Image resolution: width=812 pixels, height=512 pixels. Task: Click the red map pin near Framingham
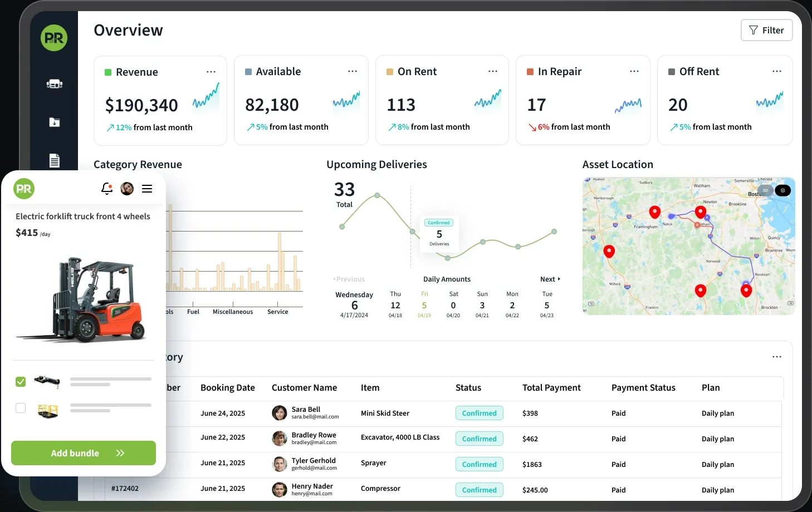pos(655,212)
